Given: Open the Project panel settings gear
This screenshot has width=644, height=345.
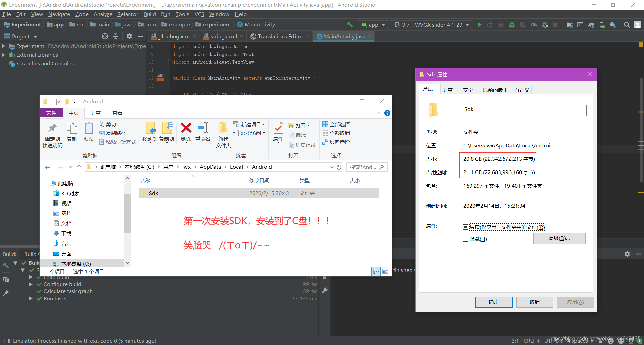Looking at the screenshot, I should click(129, 36).
